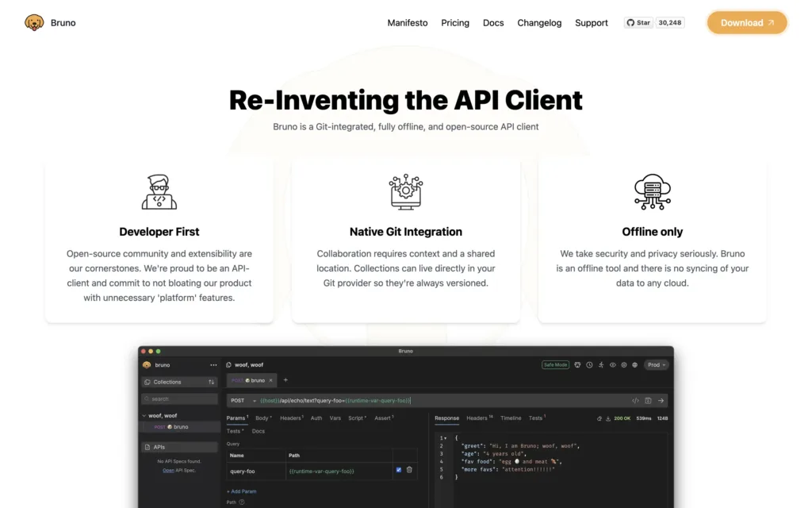The height and width of the screenshot is (508, 812).
Task: Open the Support nav link
Action: 592,23
